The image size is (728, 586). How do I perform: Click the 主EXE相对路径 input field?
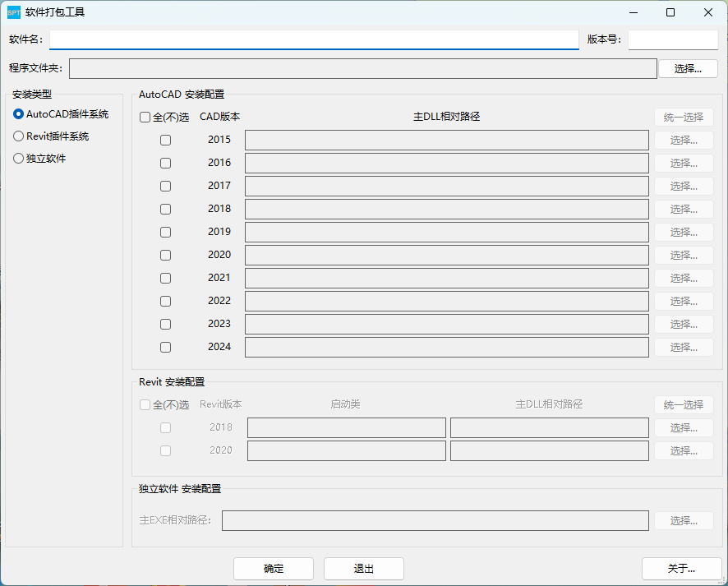click(435, 520)
